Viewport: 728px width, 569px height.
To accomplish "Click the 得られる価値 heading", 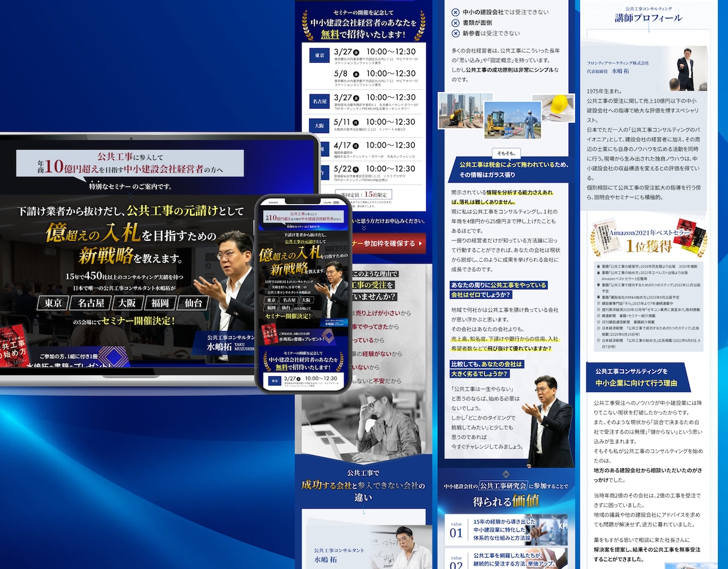I will 506,501.
